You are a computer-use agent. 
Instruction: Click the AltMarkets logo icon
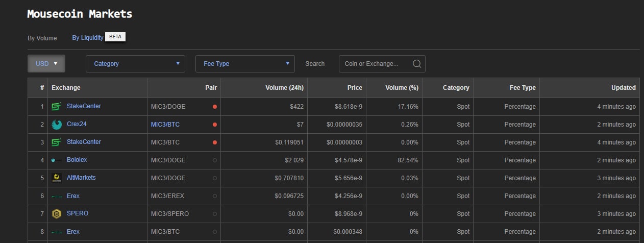[x=57, y=178]
